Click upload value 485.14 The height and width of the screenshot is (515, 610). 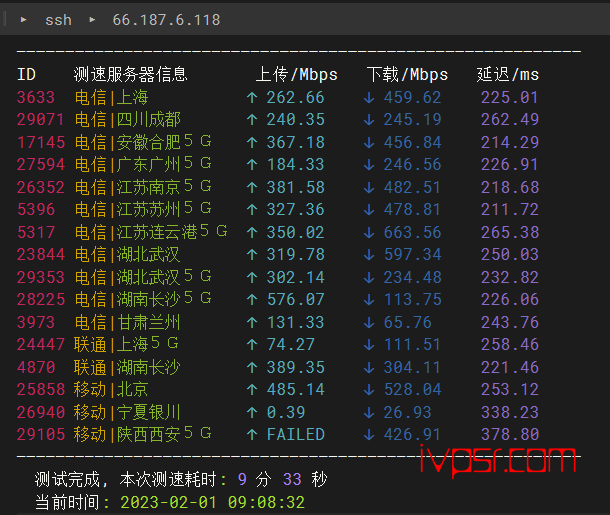(295, 389)
